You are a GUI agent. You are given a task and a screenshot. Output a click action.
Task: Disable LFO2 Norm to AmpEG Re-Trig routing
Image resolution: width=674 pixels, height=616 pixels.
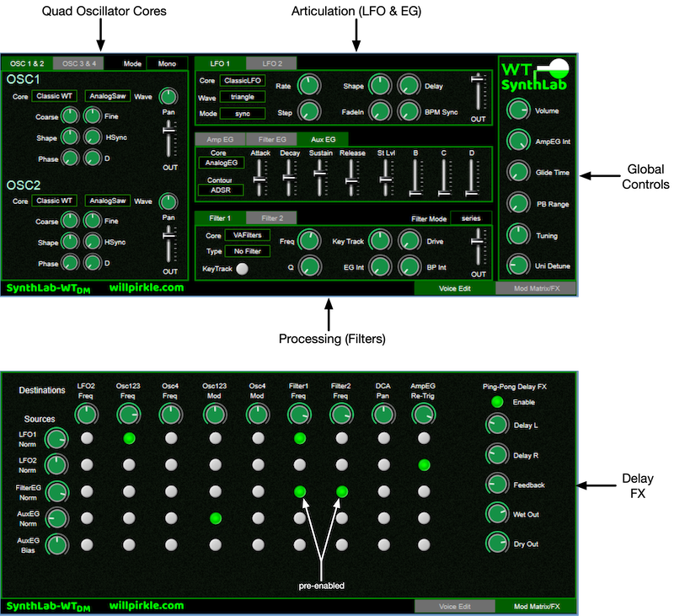pyautogui.click(x=424, y=464)
